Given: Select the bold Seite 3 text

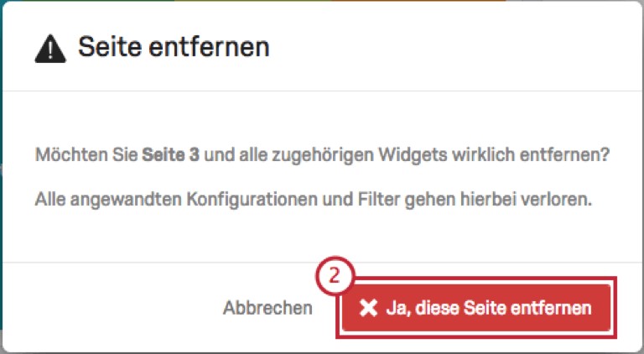Looking at the screenshot, I should (170, 155).
